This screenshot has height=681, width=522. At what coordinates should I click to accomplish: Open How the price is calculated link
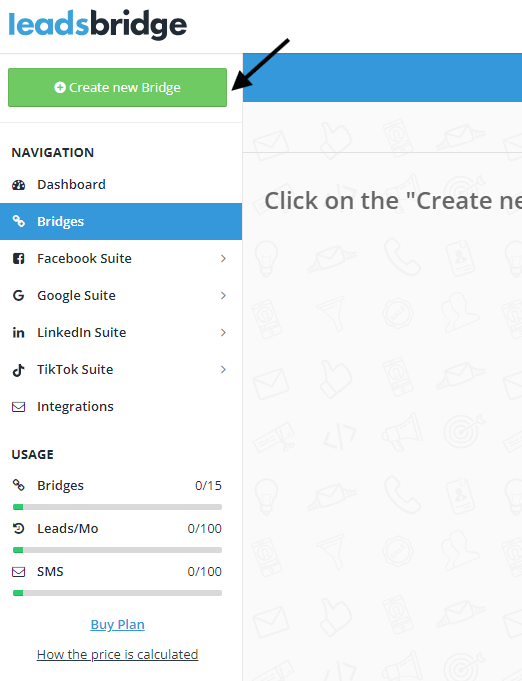click(117, 655)
